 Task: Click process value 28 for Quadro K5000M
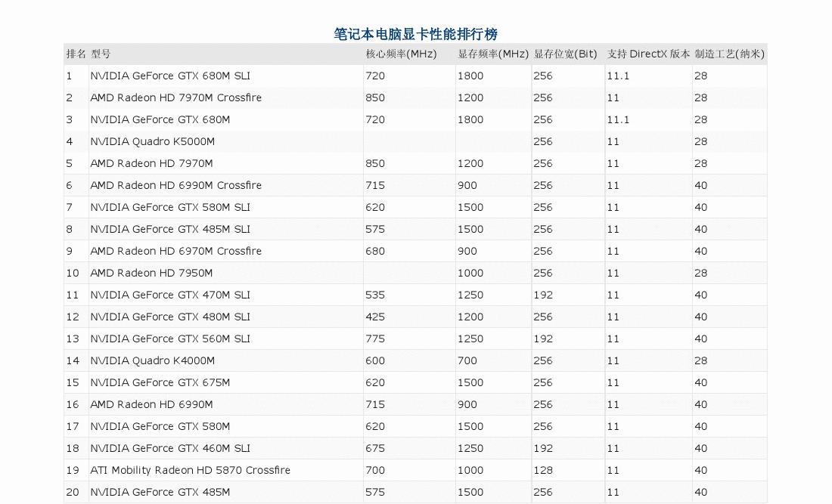701,141
